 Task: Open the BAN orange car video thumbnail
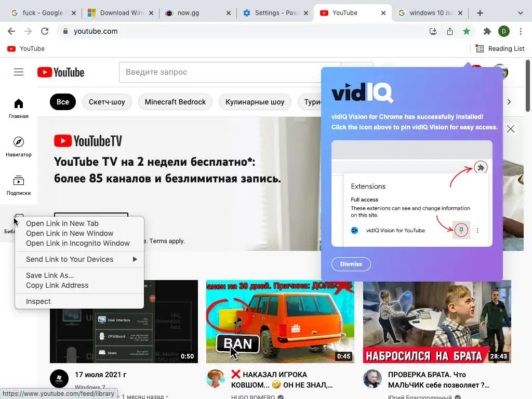coord(280,321)
